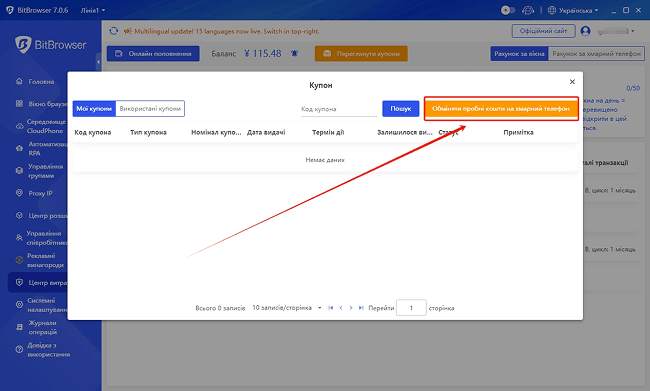Open the Лінія1 line dropdown

tap(93, 10)
